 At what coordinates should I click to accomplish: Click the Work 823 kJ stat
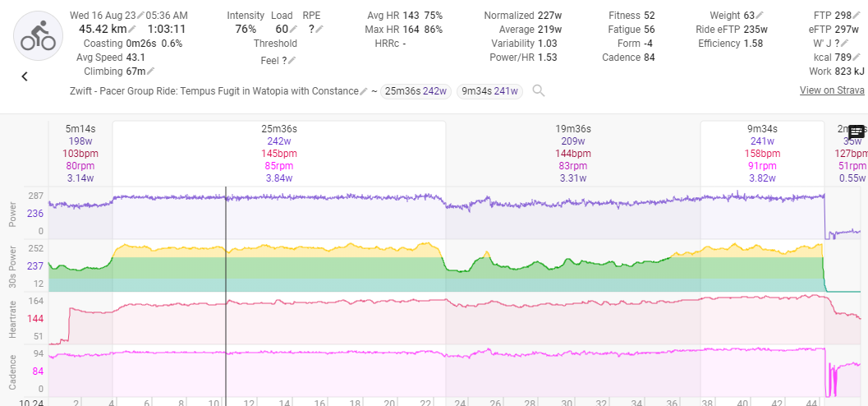click(837, 71)
